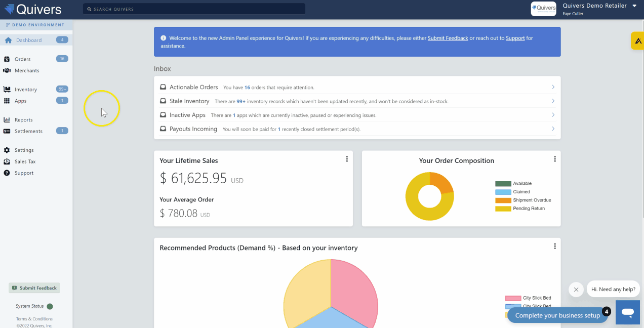Open the Terms & Conditions link

(34, 319)
